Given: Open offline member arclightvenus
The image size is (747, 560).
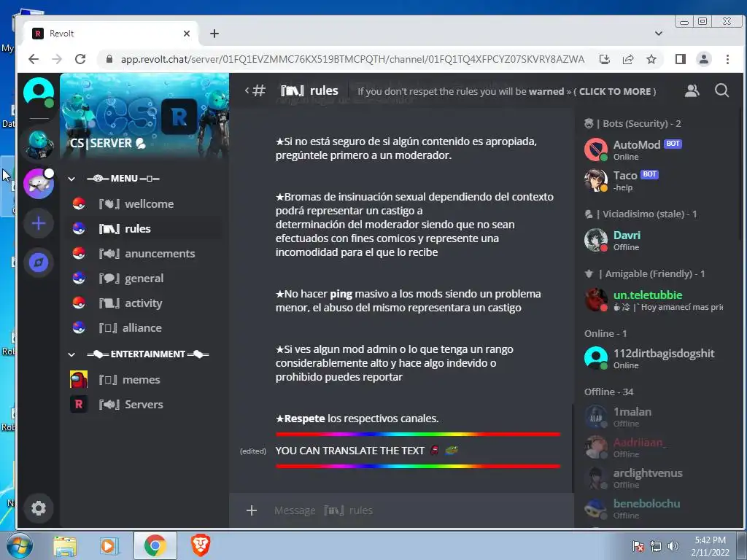Looking at the screenshot, I should (654, 478).
